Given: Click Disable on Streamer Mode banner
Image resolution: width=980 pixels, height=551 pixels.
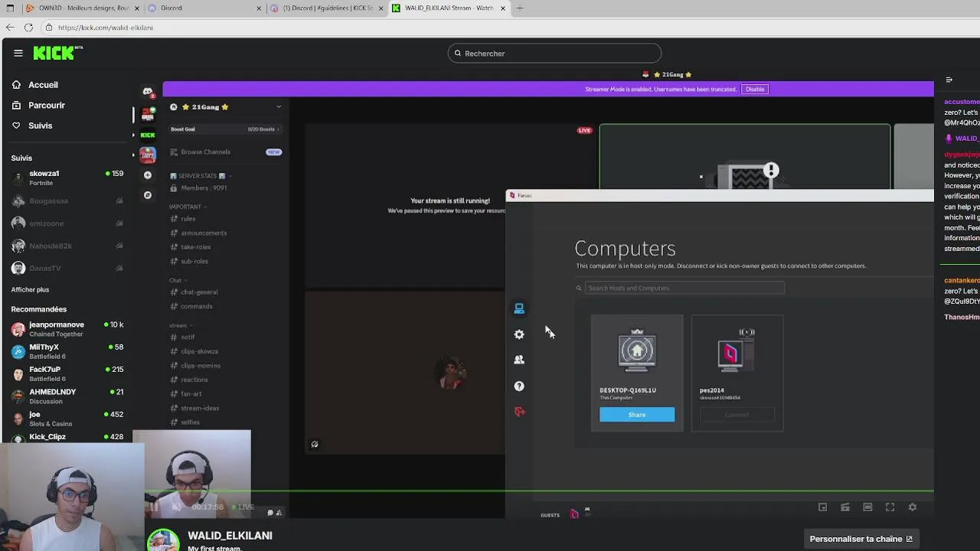Looking at the screenshot, I should [x=755, y=90].
